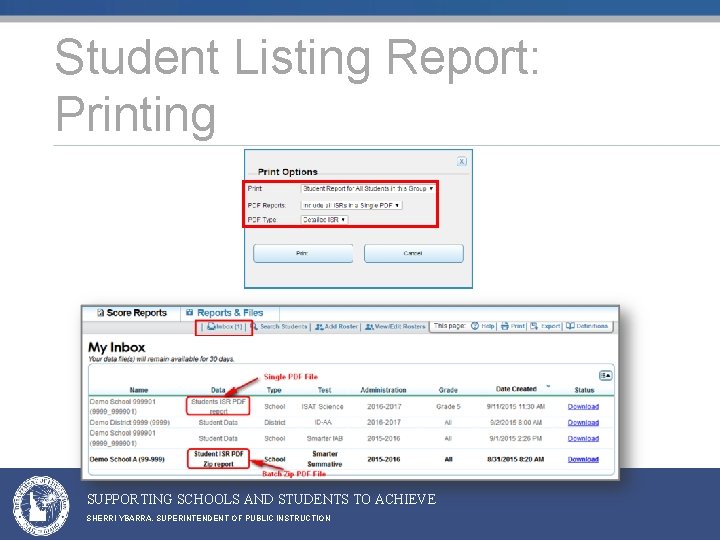Switch to the Reports & Files tab
The image size is (720, 540).
(230, 313)
